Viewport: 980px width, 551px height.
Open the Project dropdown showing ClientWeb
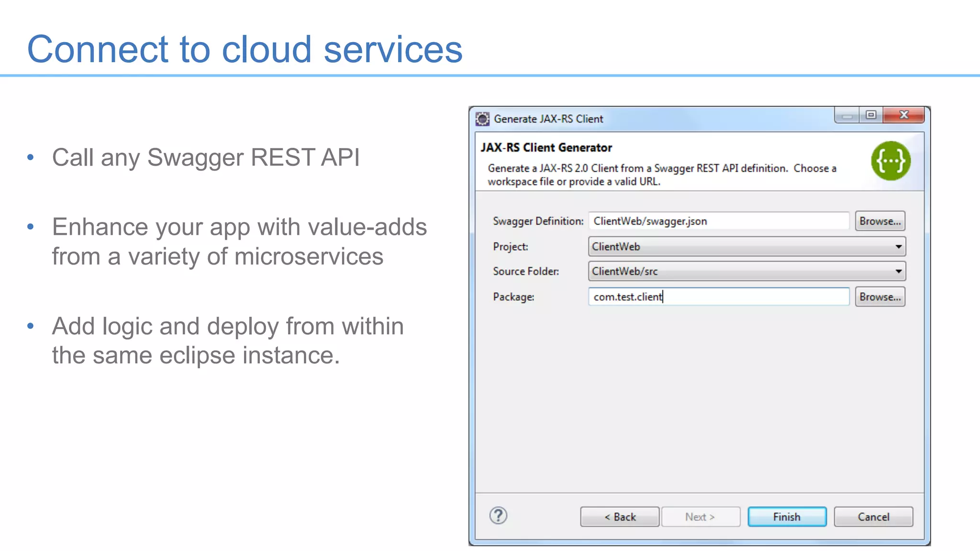746,246
